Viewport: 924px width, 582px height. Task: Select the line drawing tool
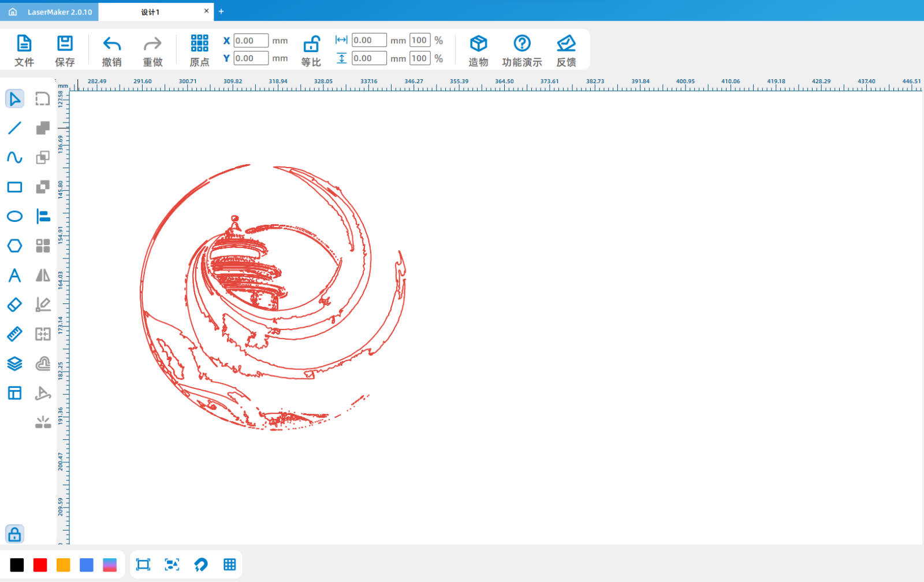click(x=14, y=128)
